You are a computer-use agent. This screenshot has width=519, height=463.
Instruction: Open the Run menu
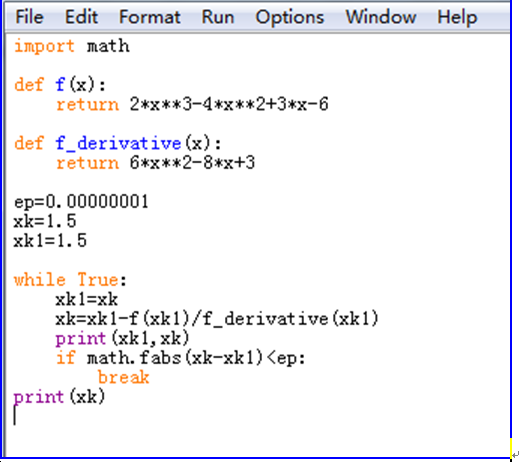click(218, 17)
